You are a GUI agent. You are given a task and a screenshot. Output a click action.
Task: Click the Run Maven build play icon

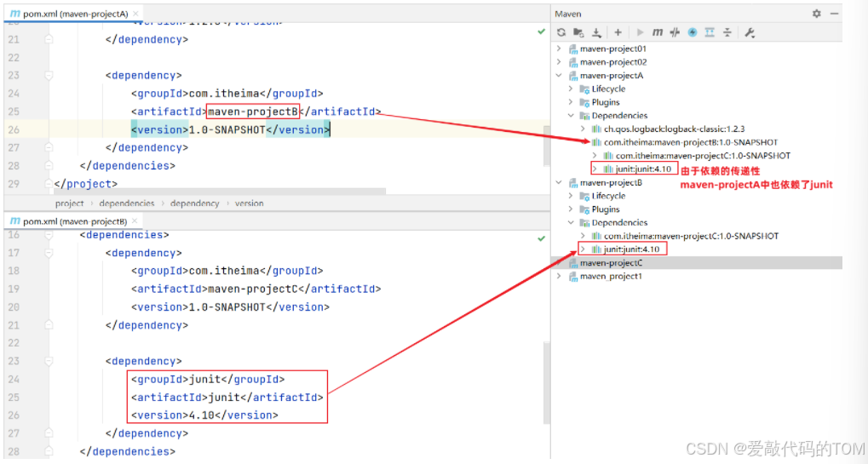(640, 32)
